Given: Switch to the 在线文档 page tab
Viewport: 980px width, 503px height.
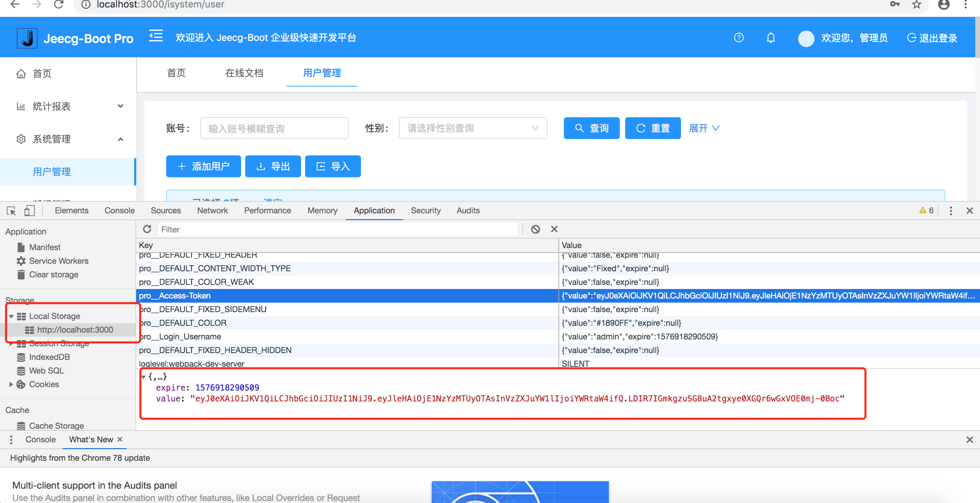Looking at the screenshot, I should click(x=244, y=73).
